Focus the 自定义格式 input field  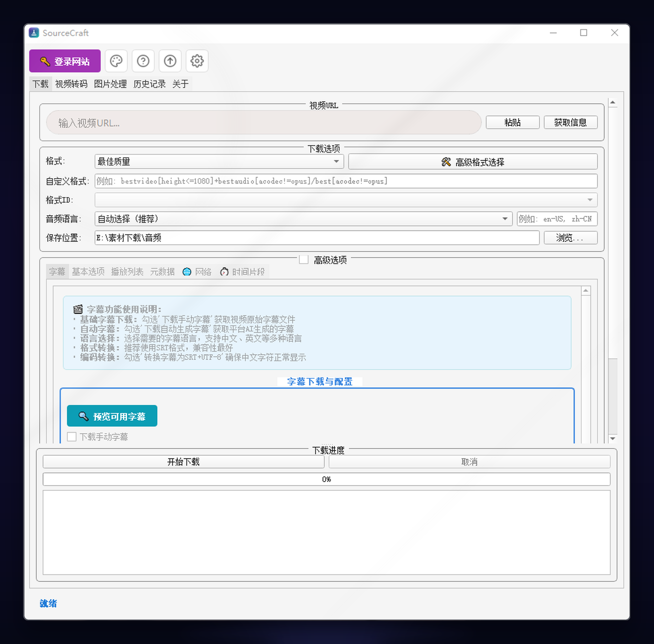(x=346, y=181)
